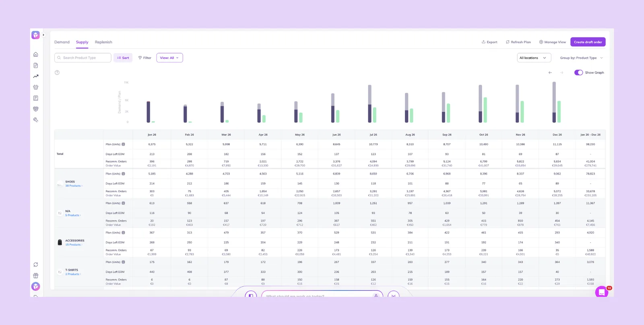Open the Accessories 15 Products link
The image size is (644, 325).
coord(74,245)
